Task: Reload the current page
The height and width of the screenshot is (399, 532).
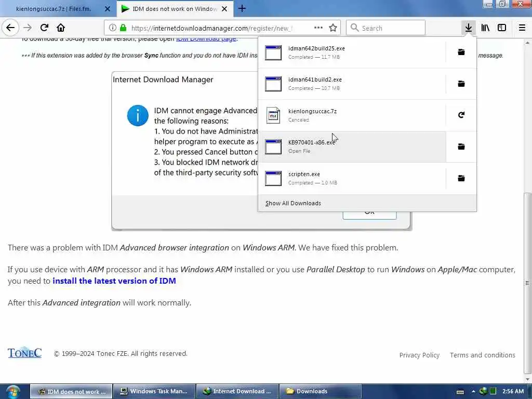Action: click(44, 28)
